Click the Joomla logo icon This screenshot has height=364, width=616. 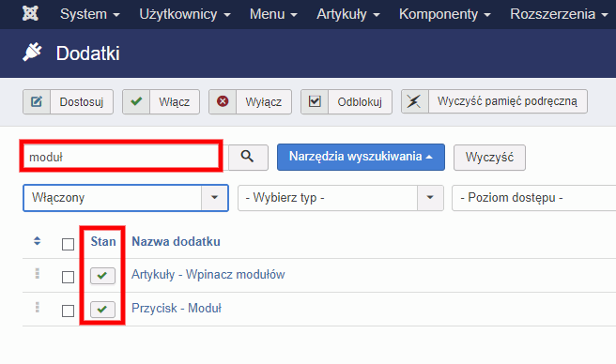[30, 14]
